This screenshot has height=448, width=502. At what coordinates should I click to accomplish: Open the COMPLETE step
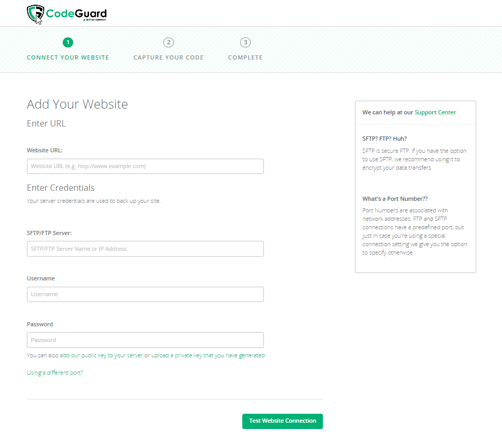(x=245, y=57)
